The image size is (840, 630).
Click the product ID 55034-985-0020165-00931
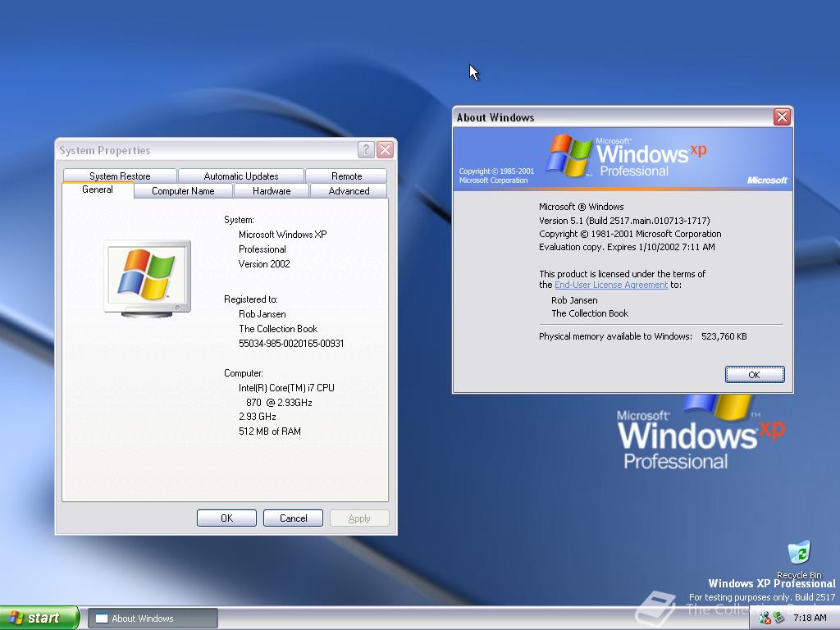coord(291,344)
